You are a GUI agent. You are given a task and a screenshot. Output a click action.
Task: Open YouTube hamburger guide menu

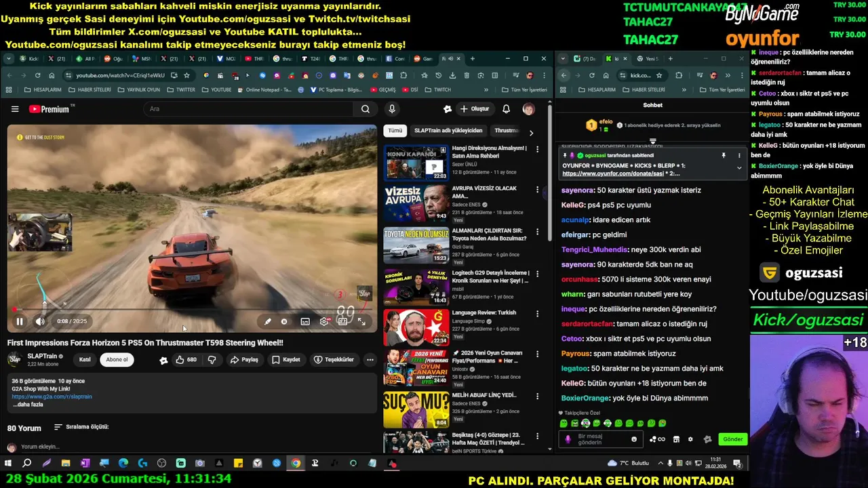(15, 109)
